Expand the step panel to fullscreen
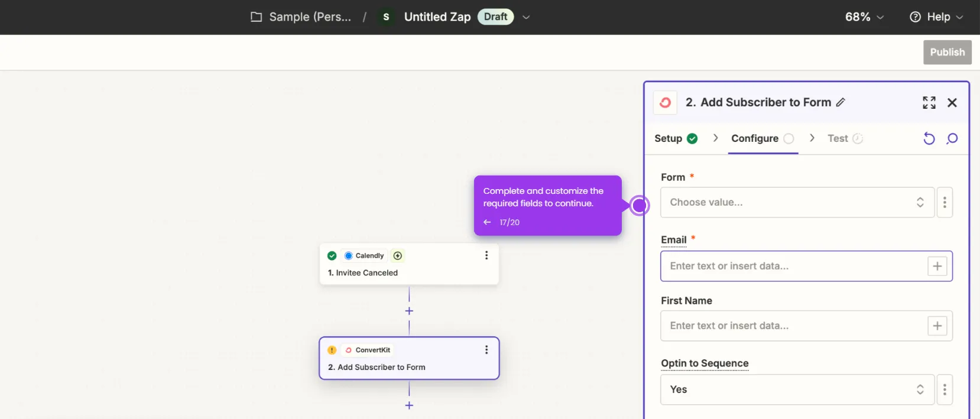This screenshot has width=980, height=419. (929, 103)
